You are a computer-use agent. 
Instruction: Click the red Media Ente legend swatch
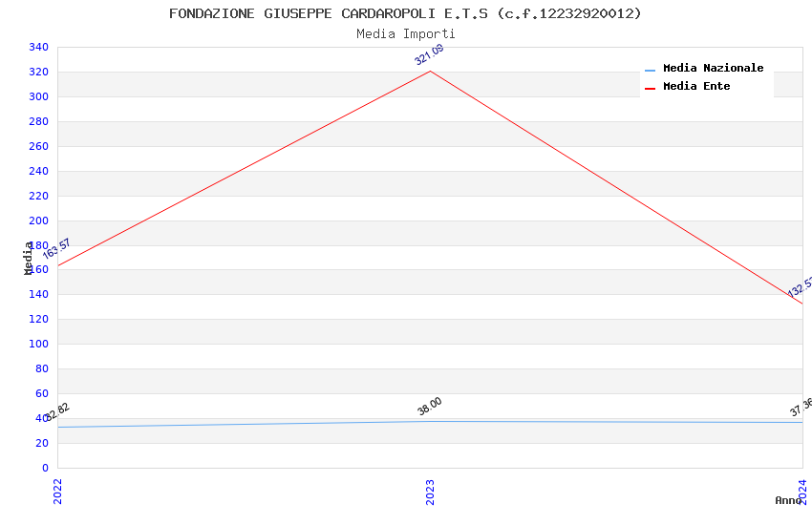(x=650, y=89)
